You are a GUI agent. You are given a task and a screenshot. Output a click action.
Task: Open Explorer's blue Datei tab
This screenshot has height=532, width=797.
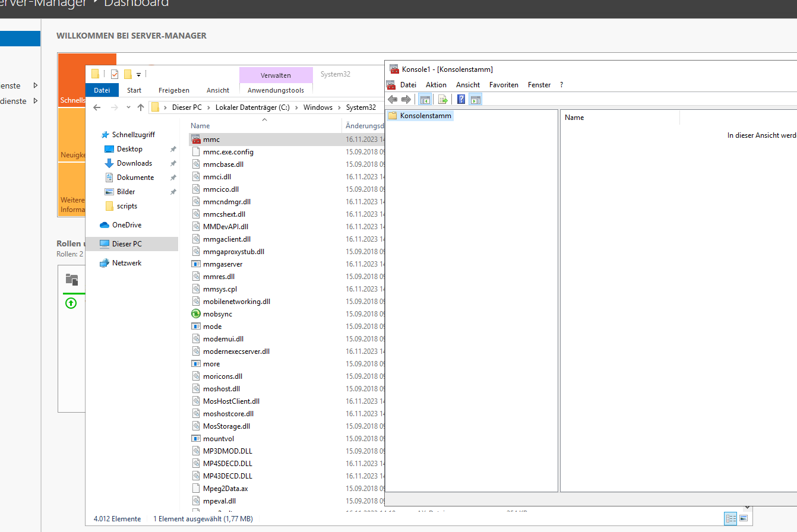102,90
